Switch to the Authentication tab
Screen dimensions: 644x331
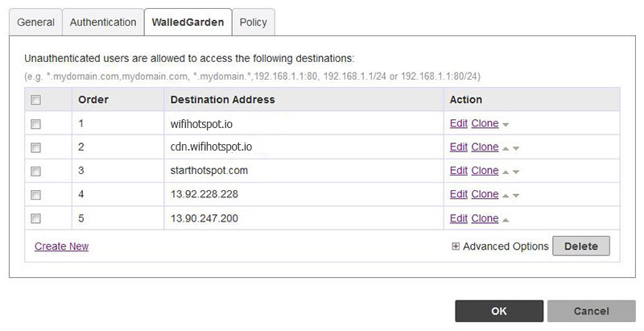click(103, 23)
